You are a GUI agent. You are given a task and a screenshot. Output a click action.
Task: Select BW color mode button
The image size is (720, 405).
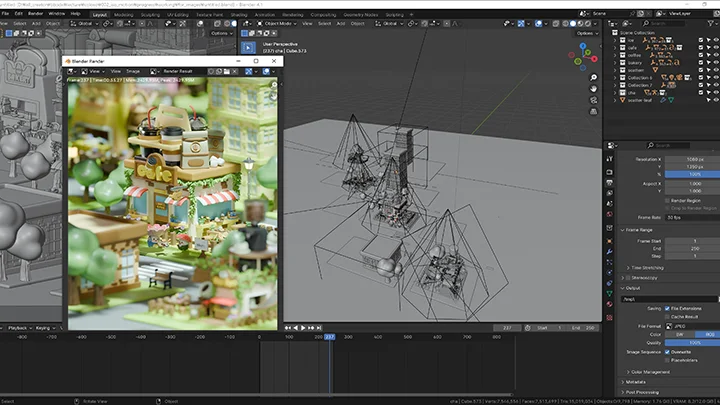tap(680, 334)
